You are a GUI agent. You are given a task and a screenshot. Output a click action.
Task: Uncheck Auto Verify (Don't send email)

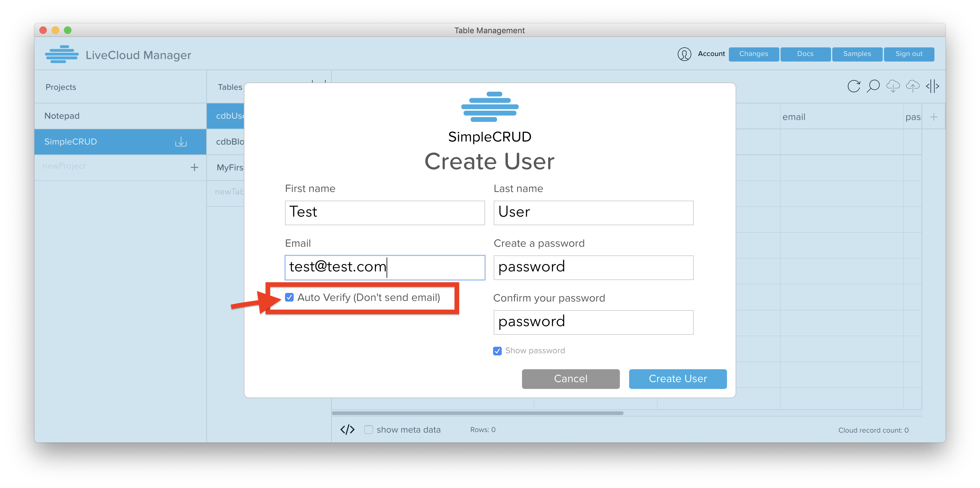(289, 298)
